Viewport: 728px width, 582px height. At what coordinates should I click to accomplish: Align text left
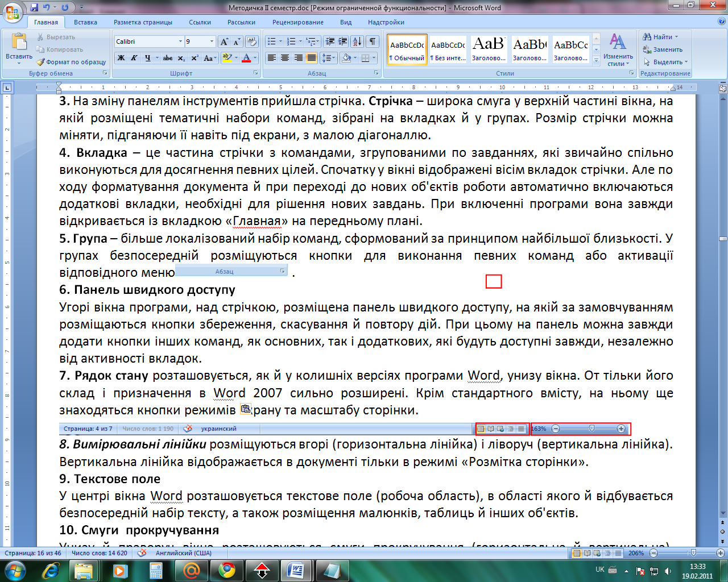[272, 58]
